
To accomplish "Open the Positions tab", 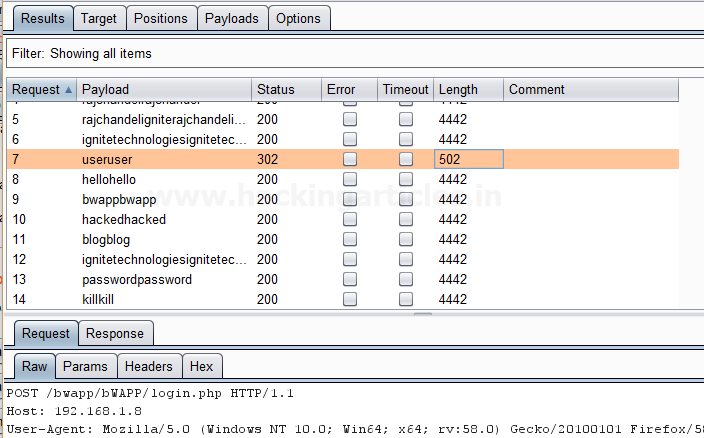I will (x=161, y=18).
